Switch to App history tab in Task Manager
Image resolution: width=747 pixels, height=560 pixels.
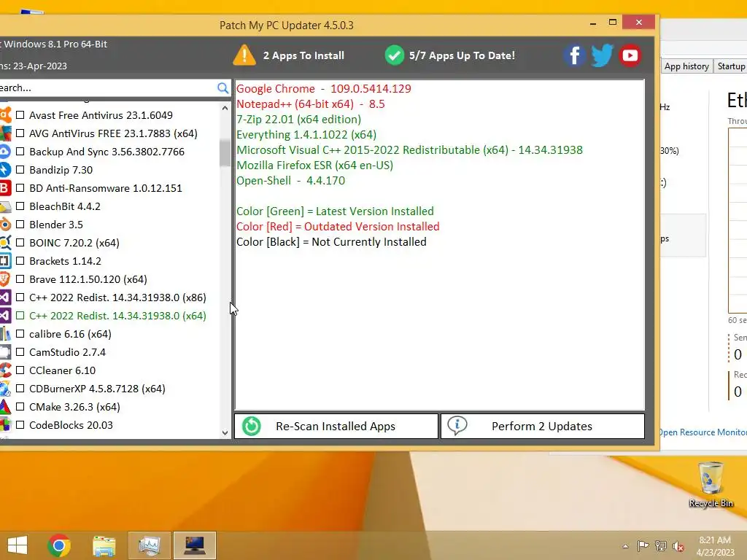point(686,66)
